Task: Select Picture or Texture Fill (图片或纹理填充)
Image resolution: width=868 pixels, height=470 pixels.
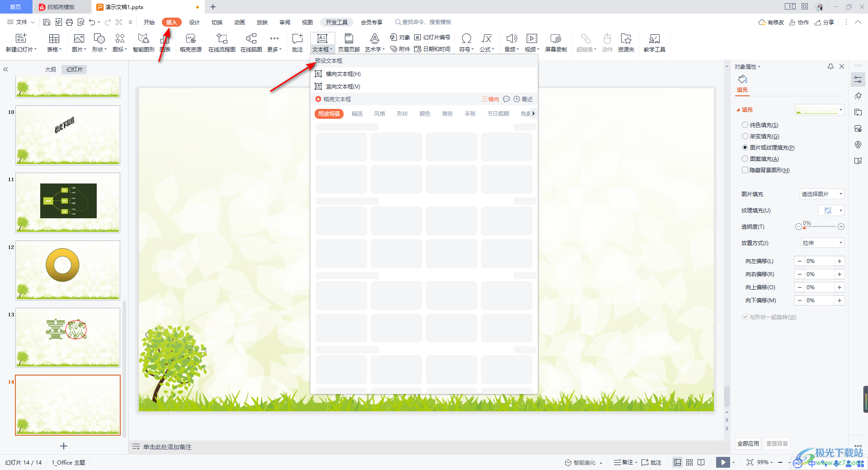Action: point(745,147)
